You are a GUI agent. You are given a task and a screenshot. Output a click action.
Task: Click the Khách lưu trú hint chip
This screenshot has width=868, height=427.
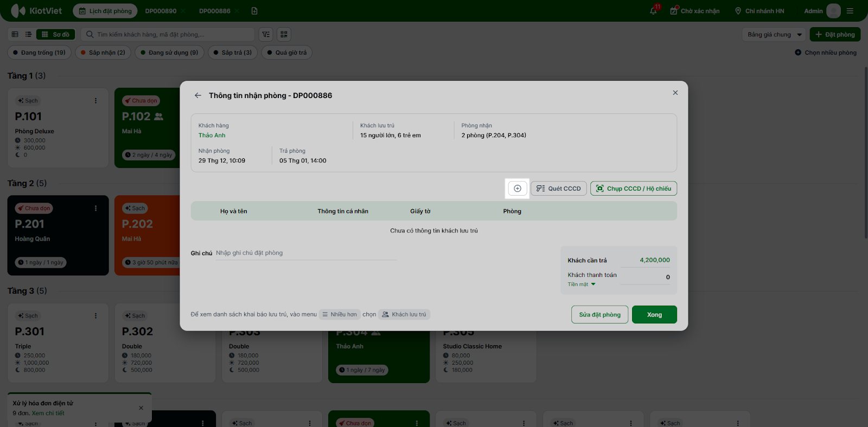(x=404, y=314)
